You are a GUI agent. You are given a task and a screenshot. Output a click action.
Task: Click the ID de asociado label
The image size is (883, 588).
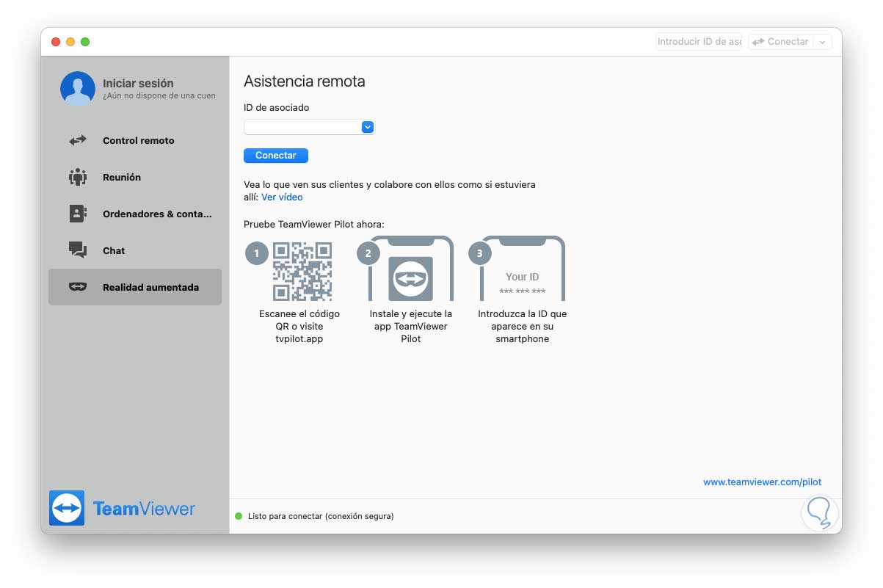click(277, 107)
